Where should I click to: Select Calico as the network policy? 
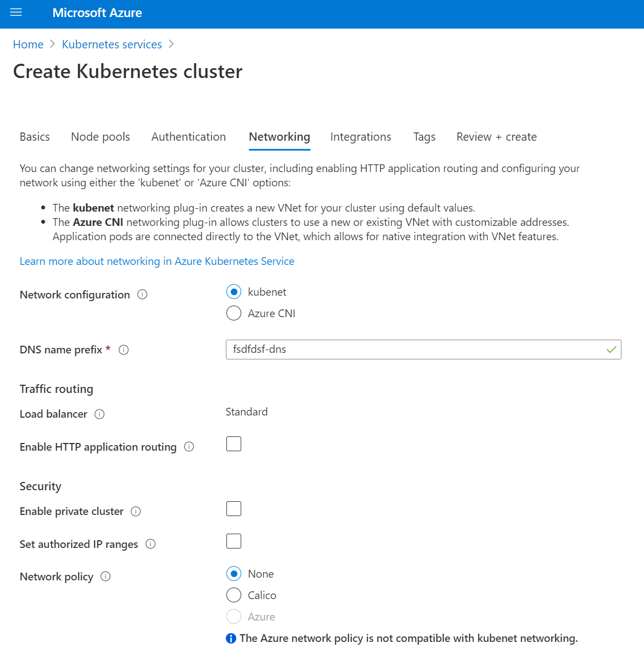click(x=234, y=595)
